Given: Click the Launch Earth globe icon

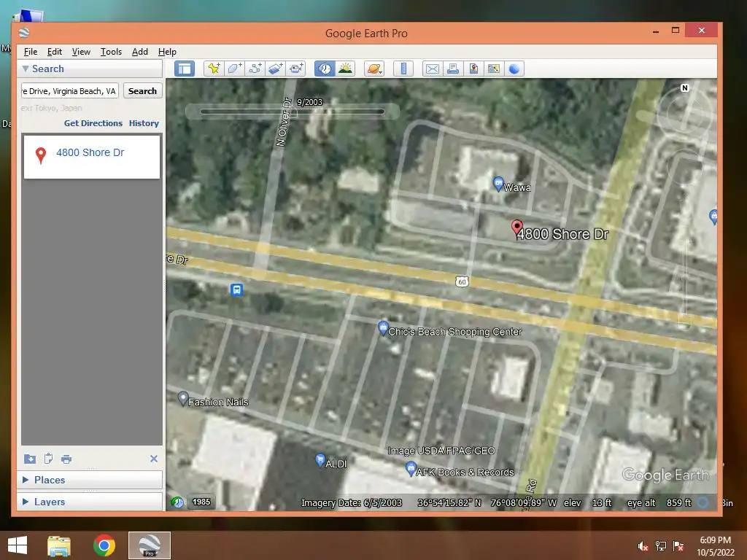Looking at the screenshot, I should (x=514, y=69).
